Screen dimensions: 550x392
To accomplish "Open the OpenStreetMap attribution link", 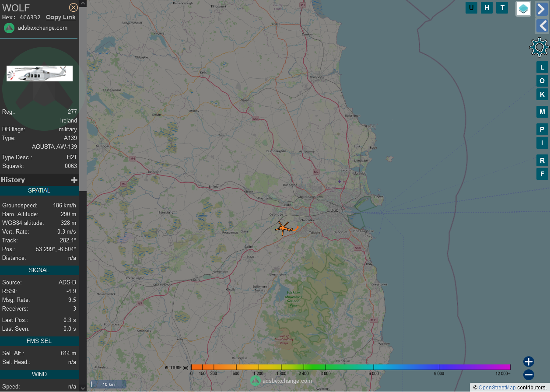I will pyautogui.click(x=497, y=388).
